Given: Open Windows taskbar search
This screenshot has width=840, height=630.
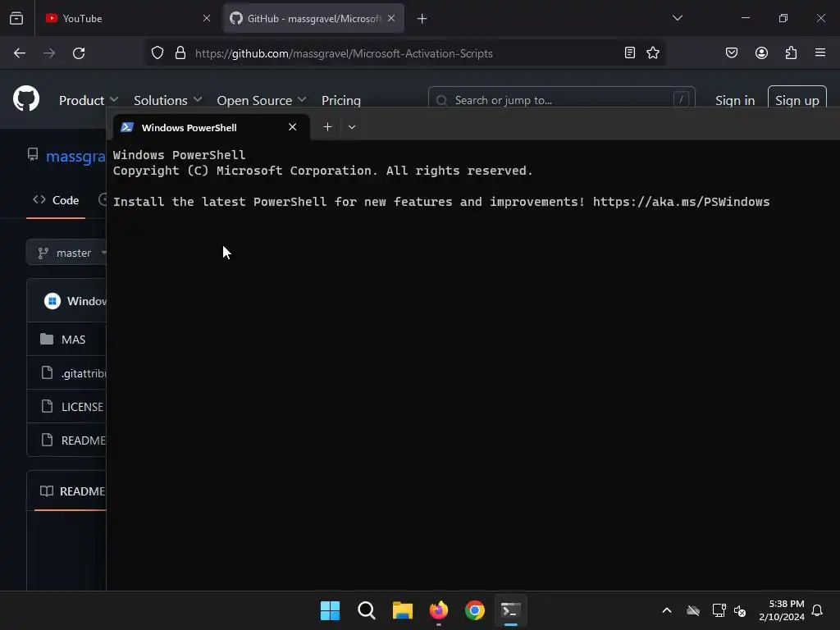Looking at the screenshot, I should click(367, 610).
